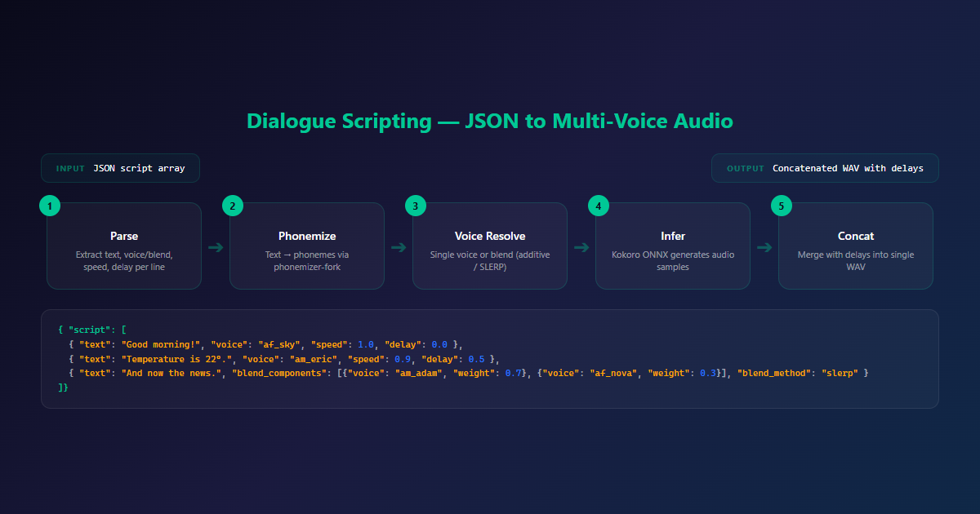The height and width of the screenshot is (514, 980).
Task: Click the Dialogue Scripting title heading
Action: tap(490, 122)
